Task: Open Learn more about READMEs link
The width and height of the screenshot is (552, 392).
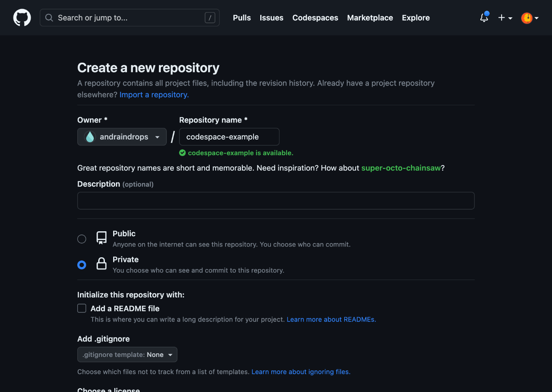Action: [x=331, y=320]
